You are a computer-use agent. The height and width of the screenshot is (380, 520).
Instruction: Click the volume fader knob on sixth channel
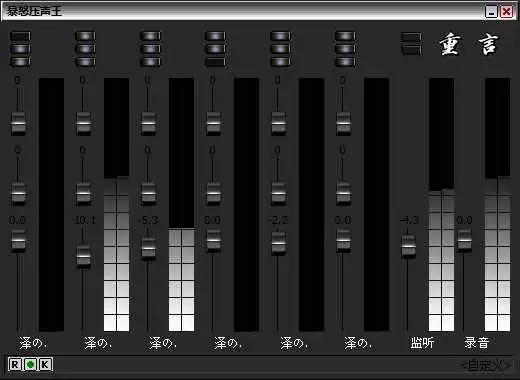(343, 240)
